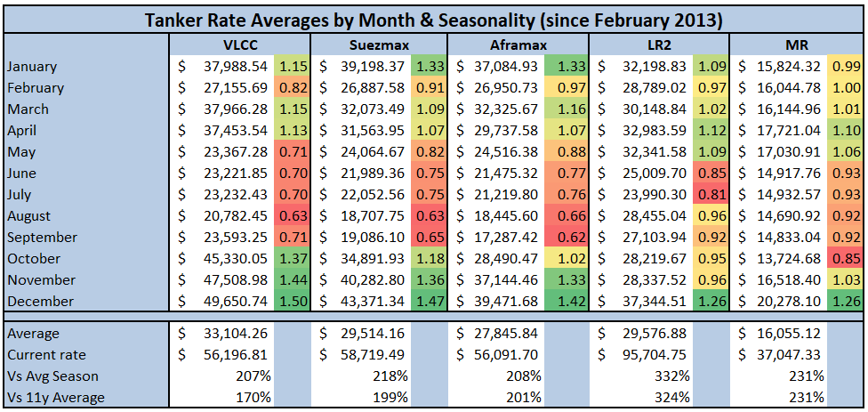Click the MR column header
Viewport: 868px width, 412px height.
click(x=798, y=45)
